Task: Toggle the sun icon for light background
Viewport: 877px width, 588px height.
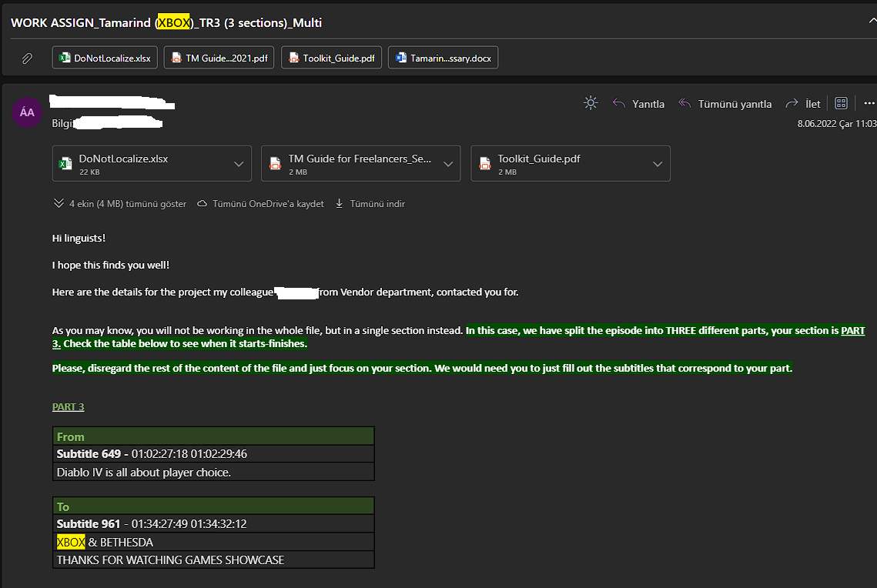Action: tap(591, 103)
